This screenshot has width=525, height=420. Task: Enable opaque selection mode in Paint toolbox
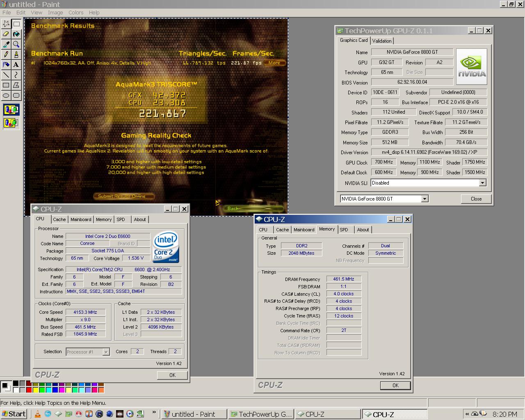(11, 110)
